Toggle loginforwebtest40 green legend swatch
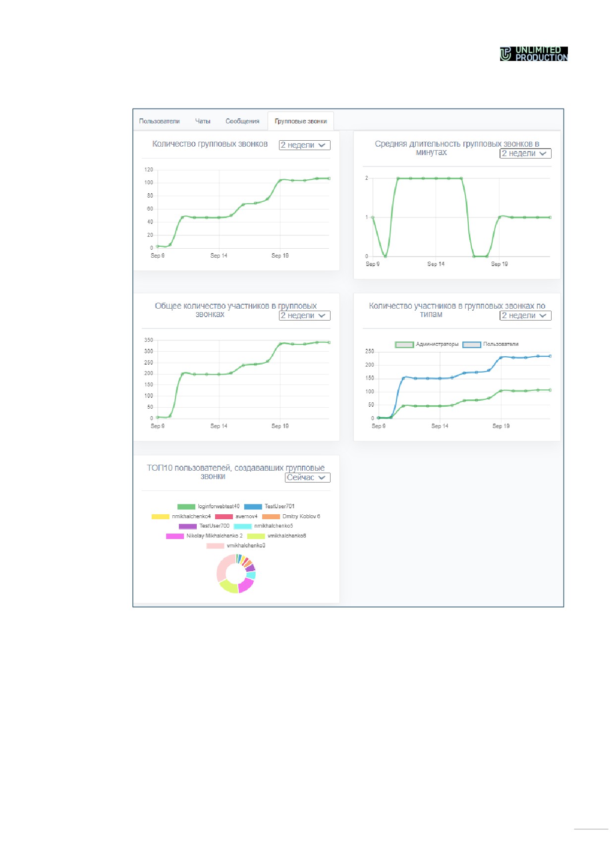The image size is (614, 868). tap(186, 507)
